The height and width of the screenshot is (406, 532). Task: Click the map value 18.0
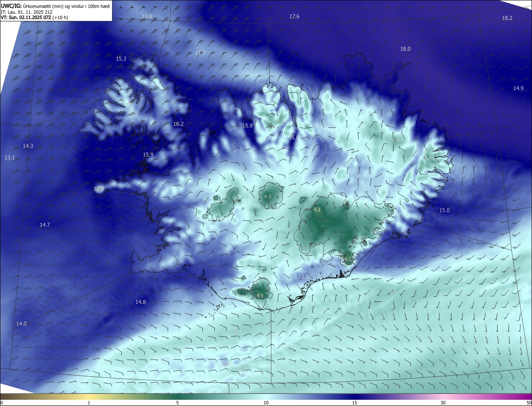[405, 49]
